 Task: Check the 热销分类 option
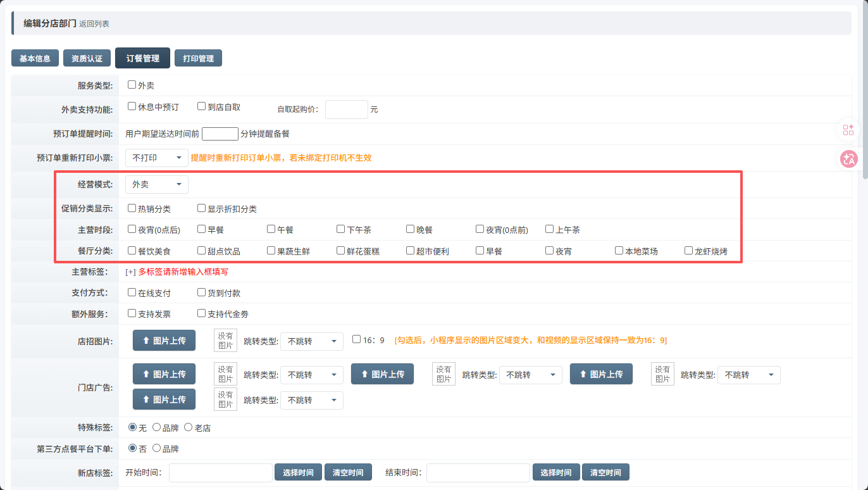132,208
